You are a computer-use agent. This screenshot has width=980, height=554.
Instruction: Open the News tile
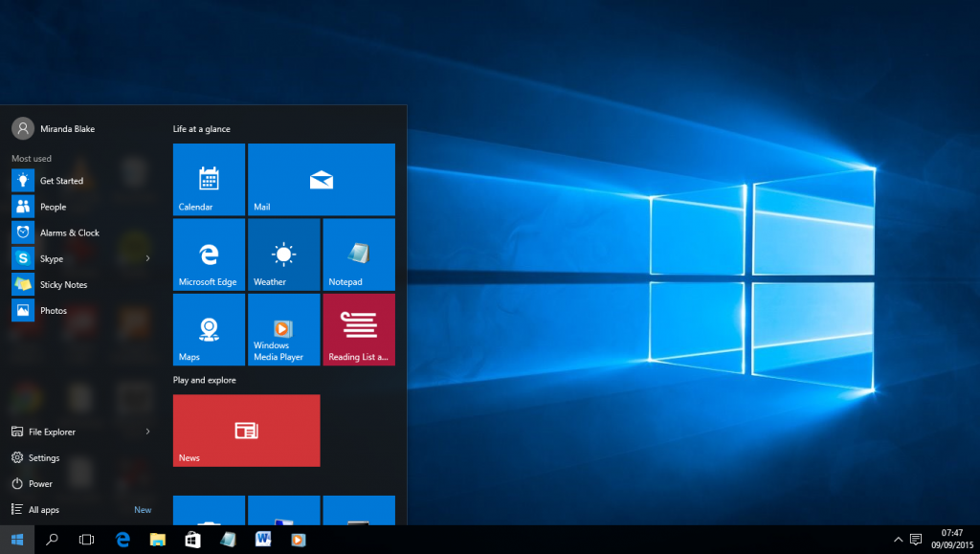click(x=246, y=431)
